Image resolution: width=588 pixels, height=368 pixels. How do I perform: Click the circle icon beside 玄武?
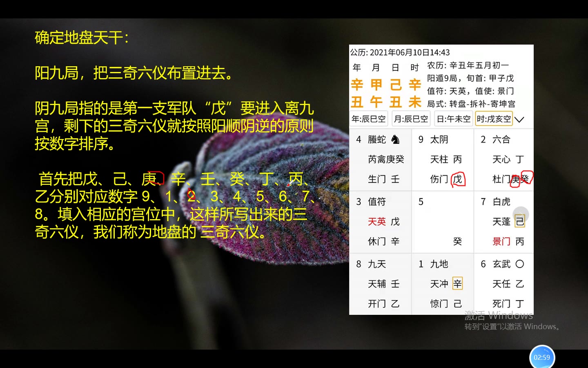(520, 264)
